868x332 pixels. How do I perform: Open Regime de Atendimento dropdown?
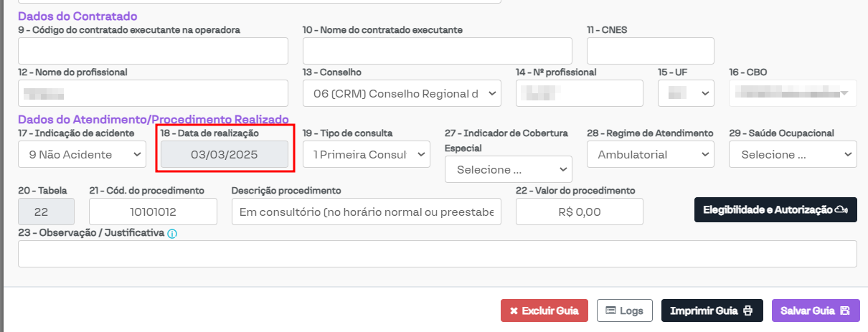tap(651, 154)
